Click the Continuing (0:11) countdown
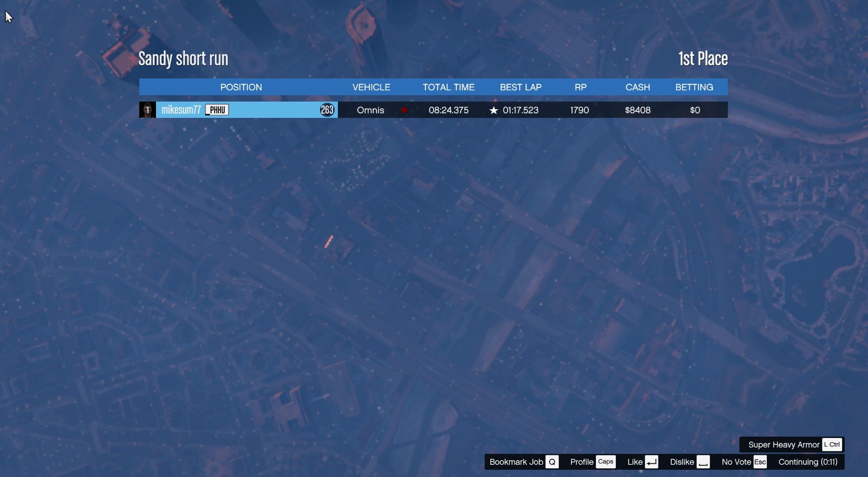 [x=808, y=462]
